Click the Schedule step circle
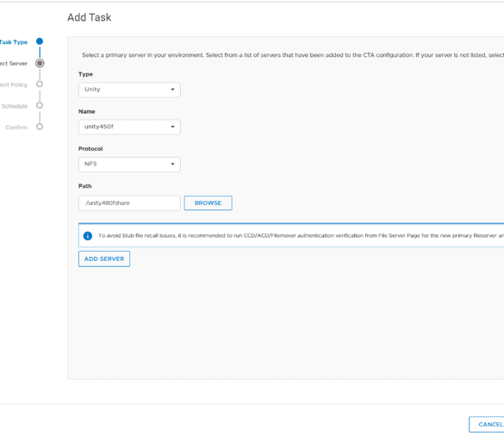The image size is (504, 436). (x=40, y=105)
